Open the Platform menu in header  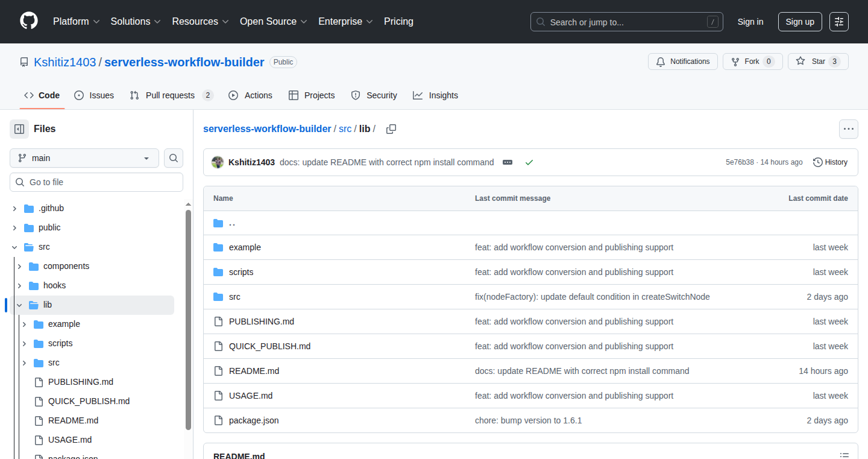click(76, 21)
